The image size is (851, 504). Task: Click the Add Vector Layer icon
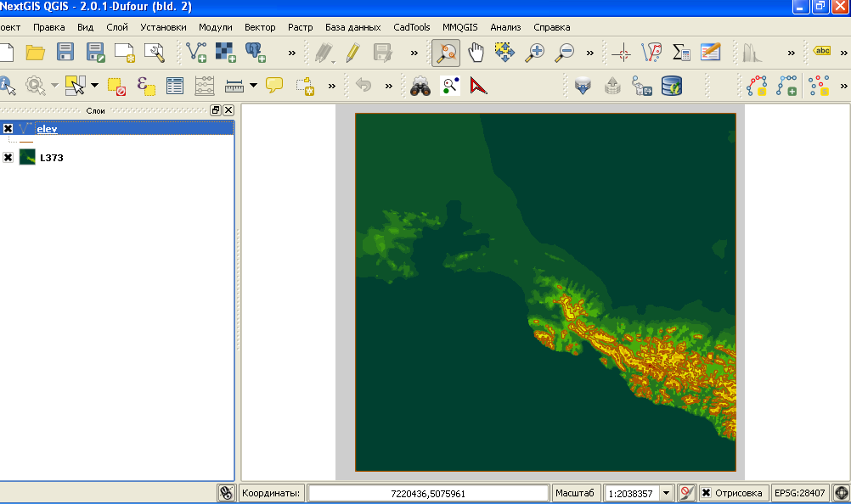click(x=196, y=53)
